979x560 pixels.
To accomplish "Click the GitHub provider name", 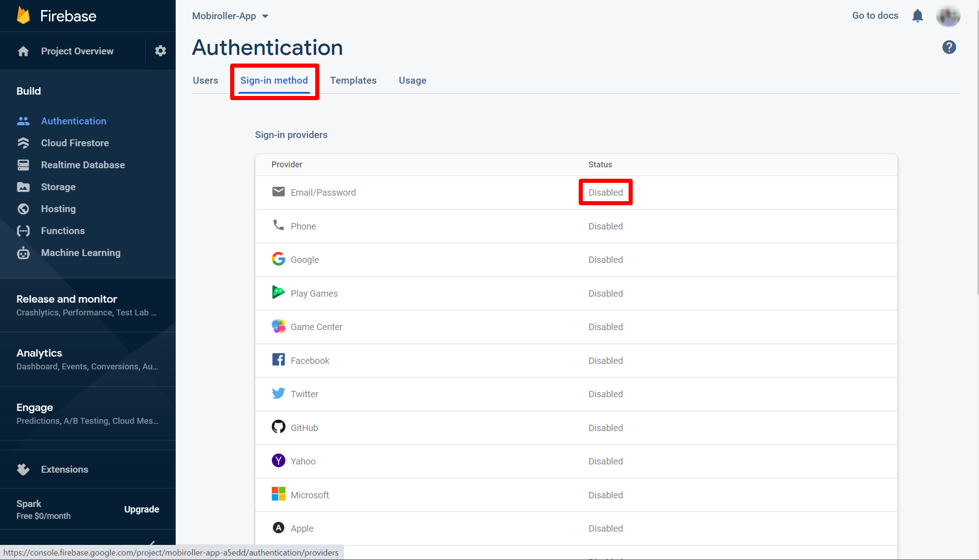I will pos(305,428).
